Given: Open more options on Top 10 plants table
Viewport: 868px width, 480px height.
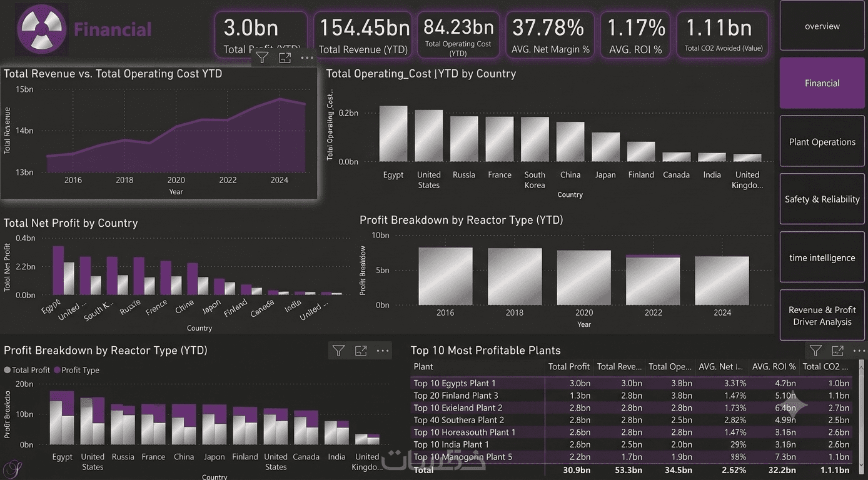Looking at the screenshot, I should coord(860,351).
